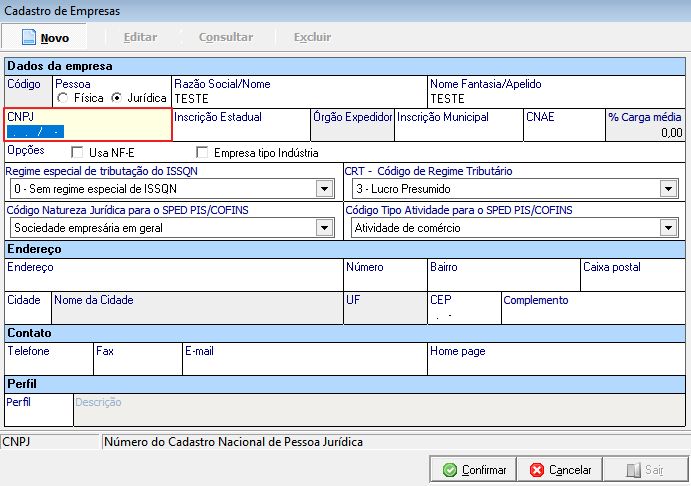Screen dimensions: 691x486
Task: Check the Empresa tipo Indústria box
Action: (x=203, y=153)
